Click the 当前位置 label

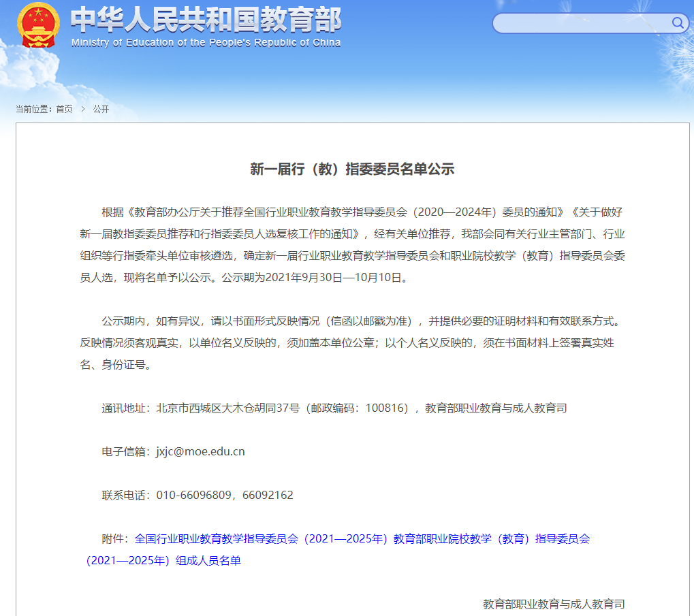tap(33, 109)
